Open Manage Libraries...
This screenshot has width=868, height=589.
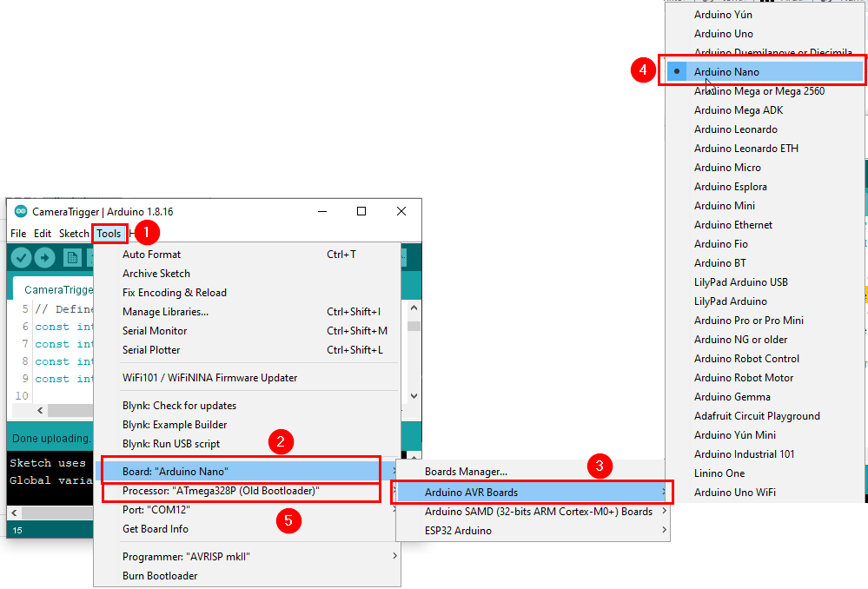point(247,312)
